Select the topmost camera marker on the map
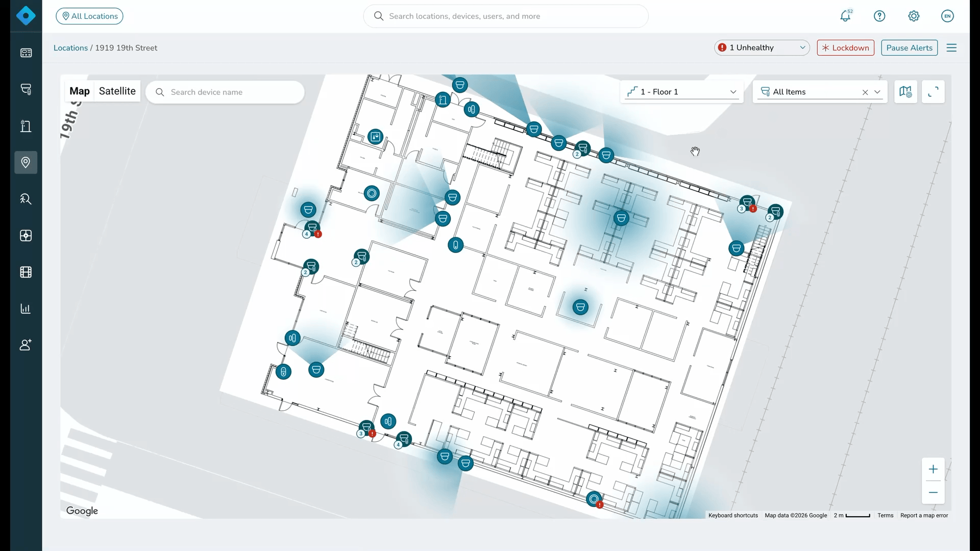 [460, 85]
